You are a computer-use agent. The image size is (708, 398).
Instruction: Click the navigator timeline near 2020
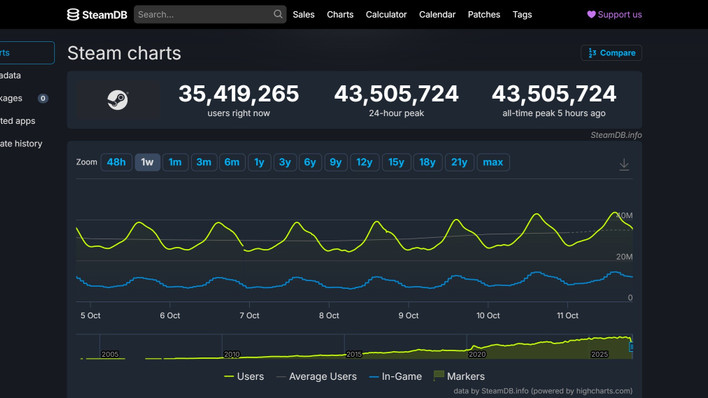pyautogui.click(x=477, y=354)
